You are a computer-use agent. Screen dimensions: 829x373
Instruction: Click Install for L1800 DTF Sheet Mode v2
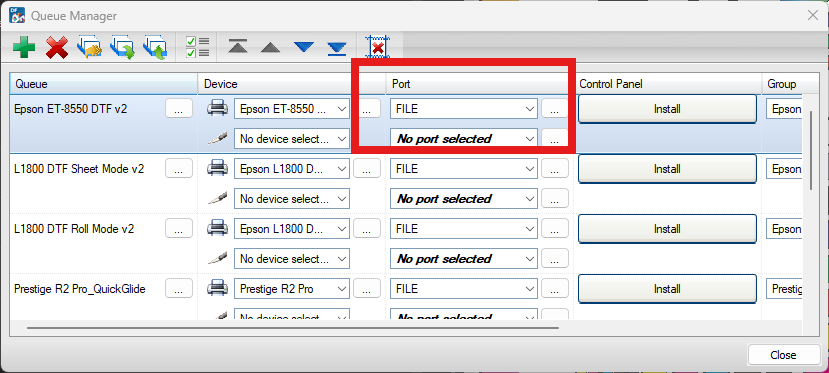(x=667, y=169)
